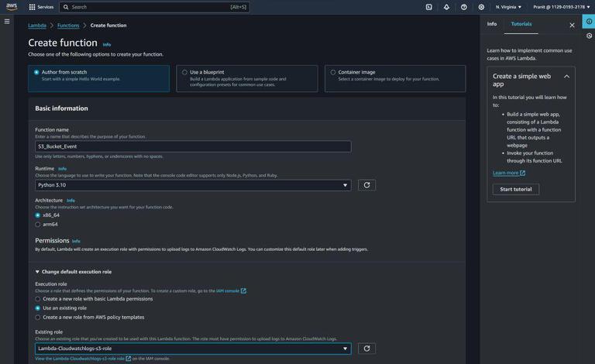Go to Functions breadcrumb

(x=68, y=26)
